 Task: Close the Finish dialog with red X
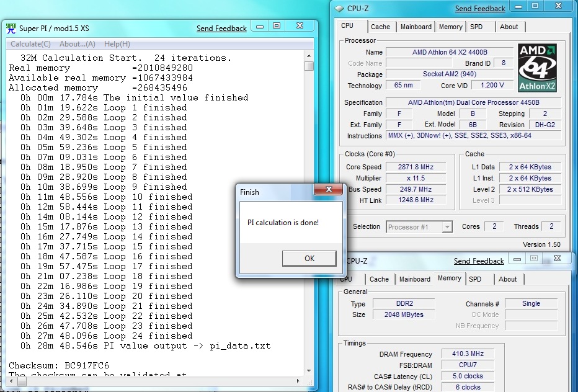[x=329, y=190]
